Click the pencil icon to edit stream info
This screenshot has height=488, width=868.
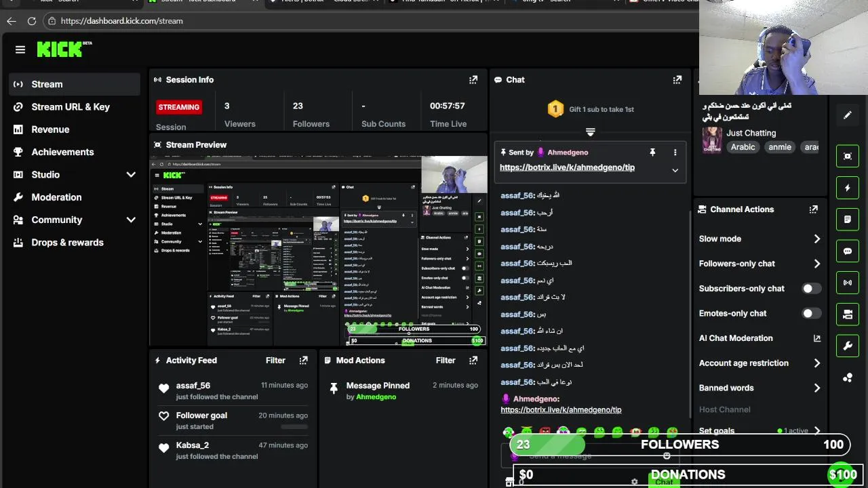[x=847, y=115]
